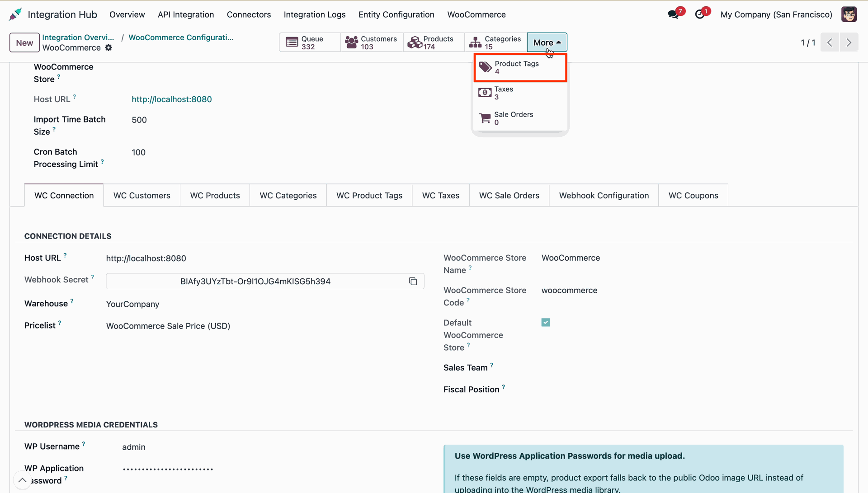Click the My Company (San Francisco) switcher
868x493 pixels.
[776, 14]
